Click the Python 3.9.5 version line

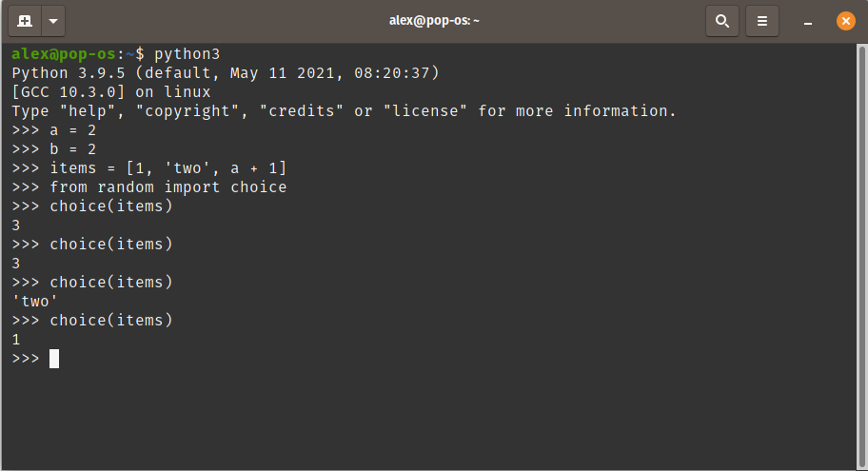(226, 73)
